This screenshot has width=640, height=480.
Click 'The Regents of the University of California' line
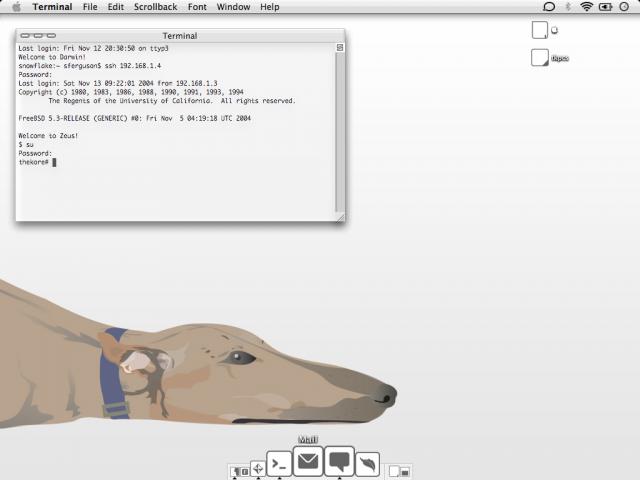[x=172, y=101]
